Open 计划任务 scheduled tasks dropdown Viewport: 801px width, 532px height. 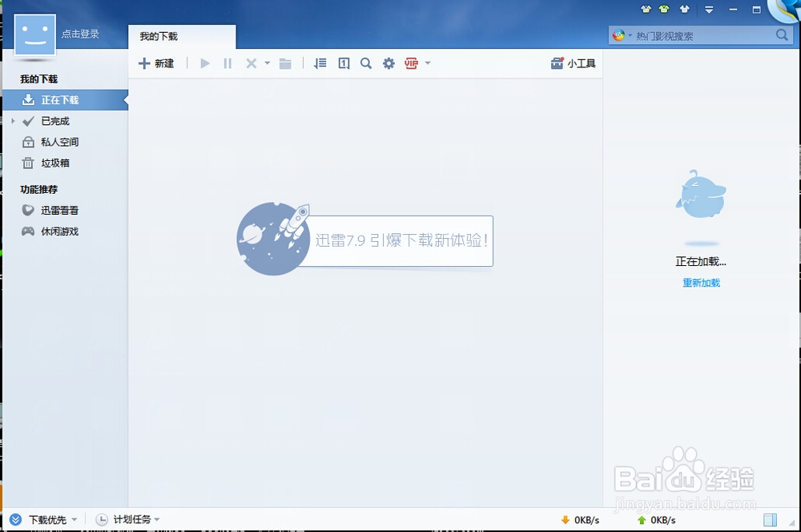click(x=127, y=520)
